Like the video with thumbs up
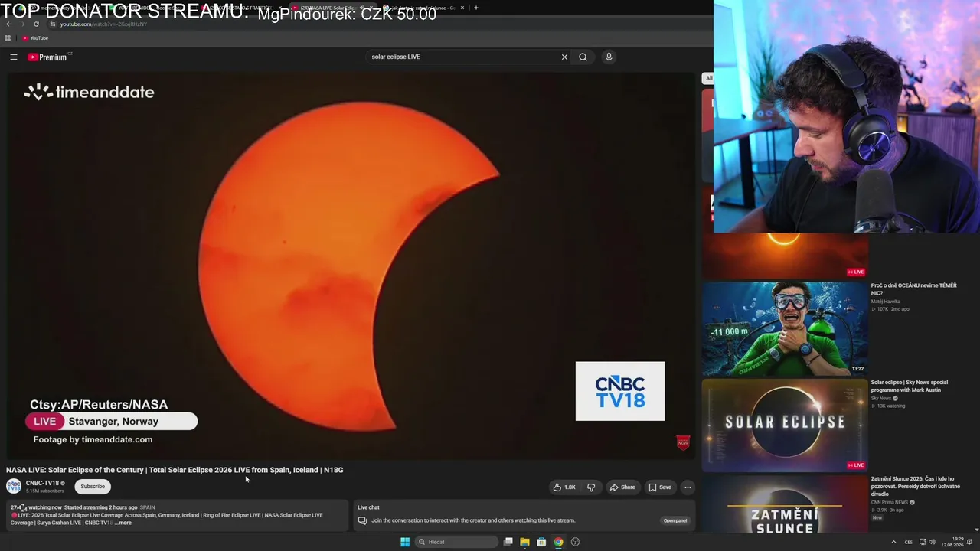Viewport: 980px width, 551px height. pos(564,487)
